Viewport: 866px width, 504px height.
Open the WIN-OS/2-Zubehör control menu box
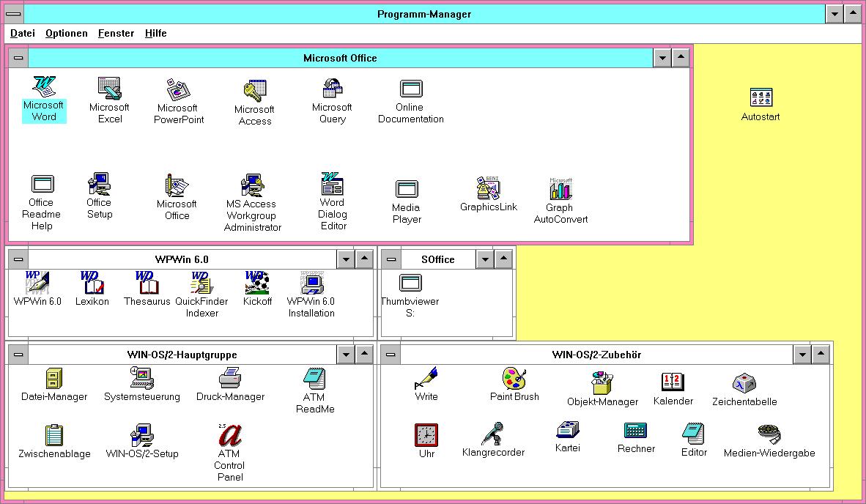[391, 355]
